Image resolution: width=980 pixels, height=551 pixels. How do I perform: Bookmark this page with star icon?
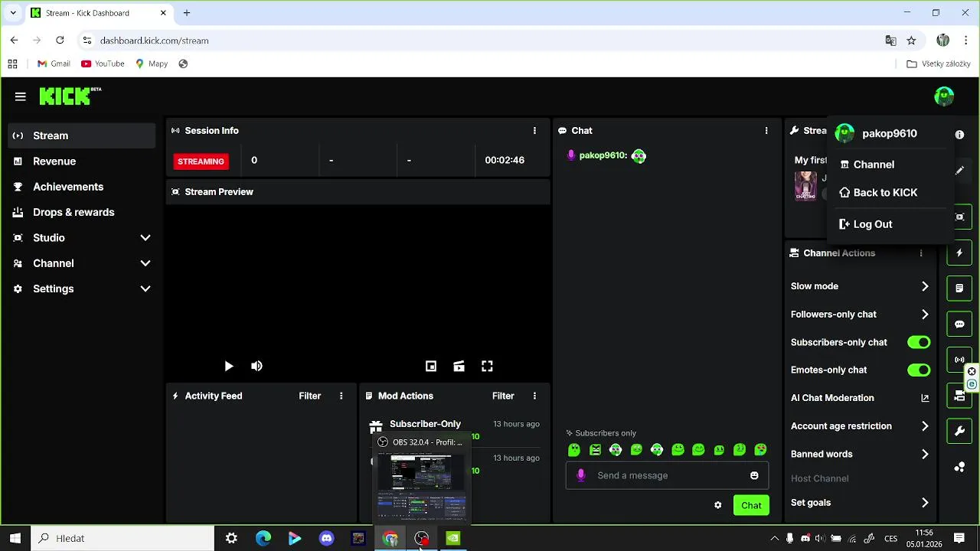coord(911,41)
